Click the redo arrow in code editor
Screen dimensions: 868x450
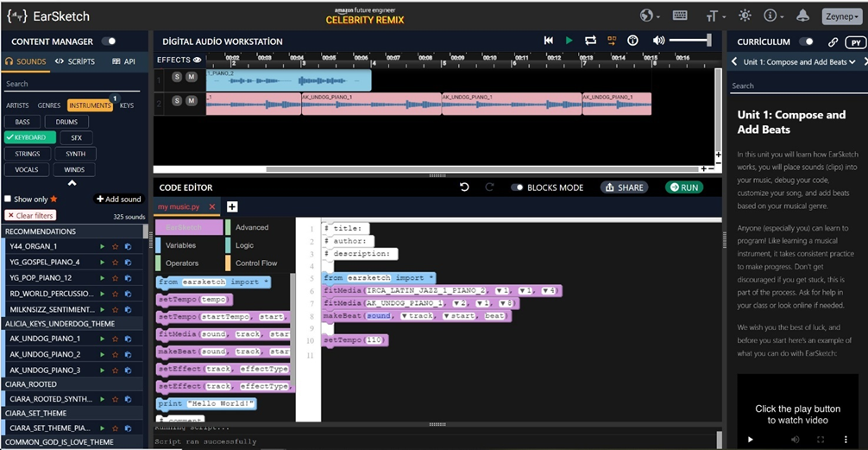[x=489, y=187]
